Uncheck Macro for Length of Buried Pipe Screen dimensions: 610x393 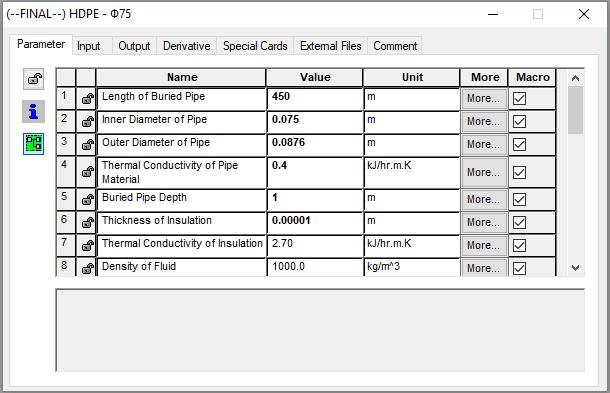[x=519, y=98]
